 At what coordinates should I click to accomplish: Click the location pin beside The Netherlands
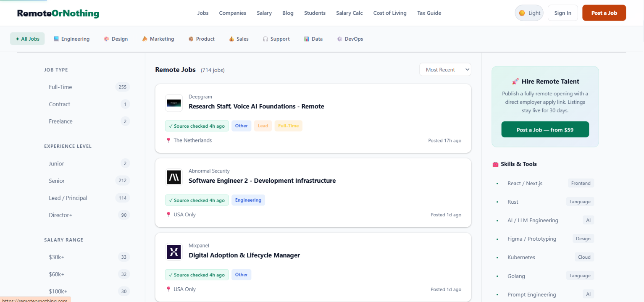(168, 140)
